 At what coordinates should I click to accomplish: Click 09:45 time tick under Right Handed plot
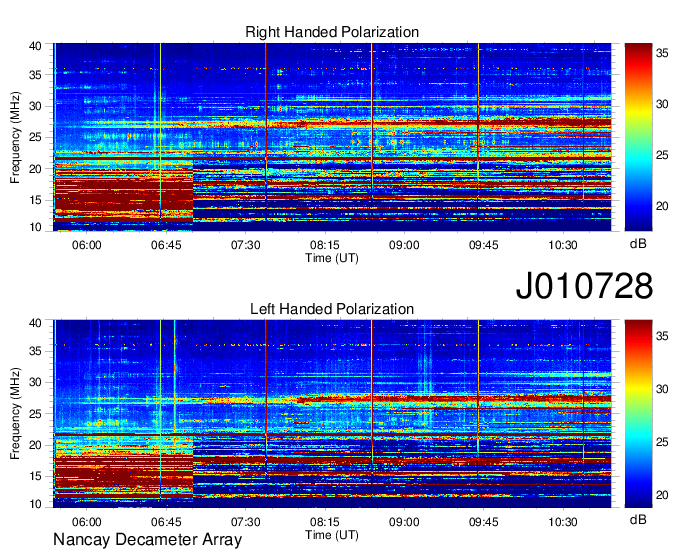[484, 245]
